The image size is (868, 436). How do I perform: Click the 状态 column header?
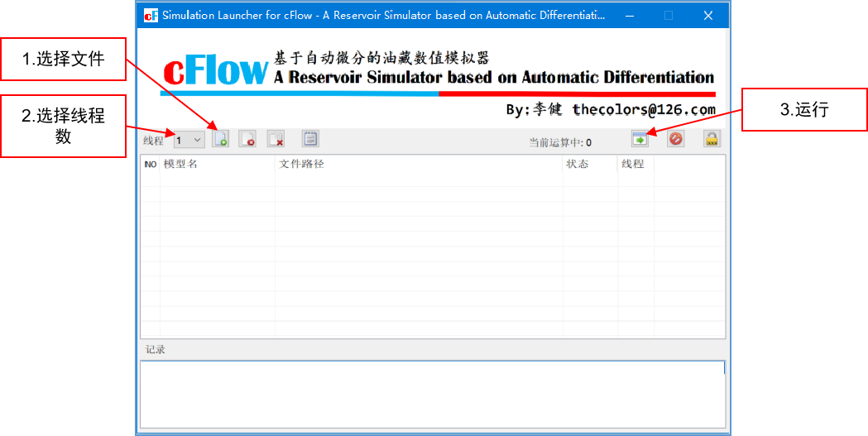(x=590, y=165)
